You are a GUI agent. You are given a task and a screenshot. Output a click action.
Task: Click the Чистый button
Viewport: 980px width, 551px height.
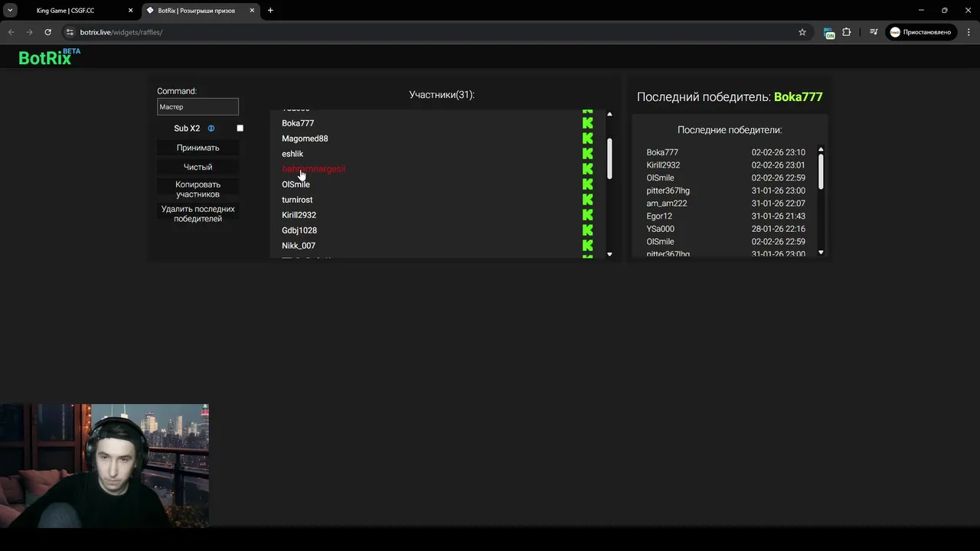pos(198,167)
